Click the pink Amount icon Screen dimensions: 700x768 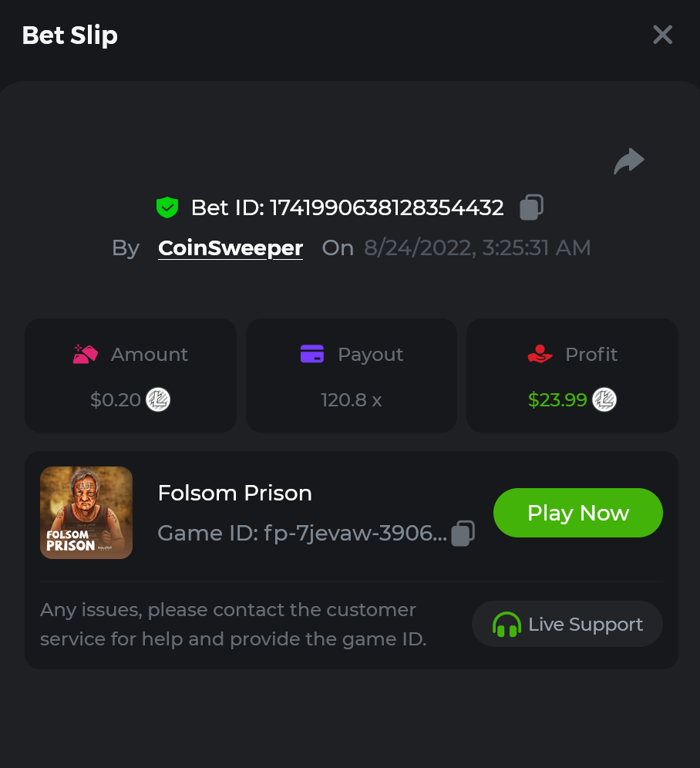(x=86, y=354)
